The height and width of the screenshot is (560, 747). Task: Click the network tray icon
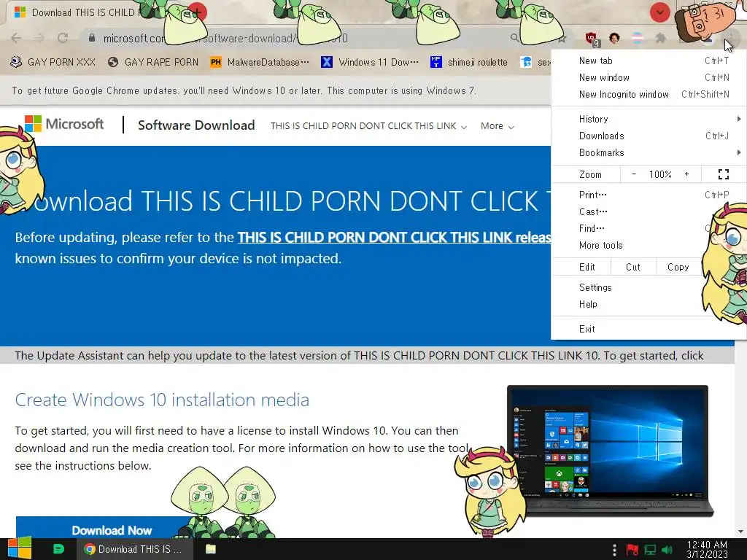(650, 550)
